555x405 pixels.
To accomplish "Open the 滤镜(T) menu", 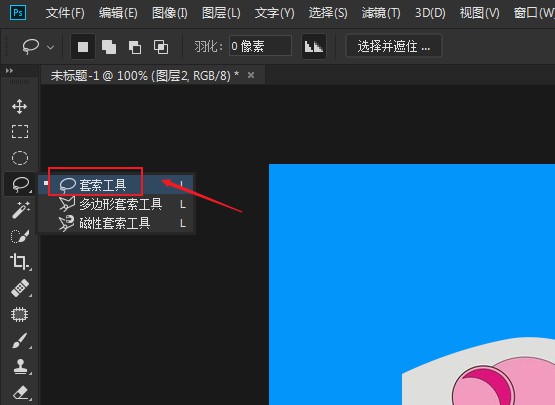I will point(381,13).
